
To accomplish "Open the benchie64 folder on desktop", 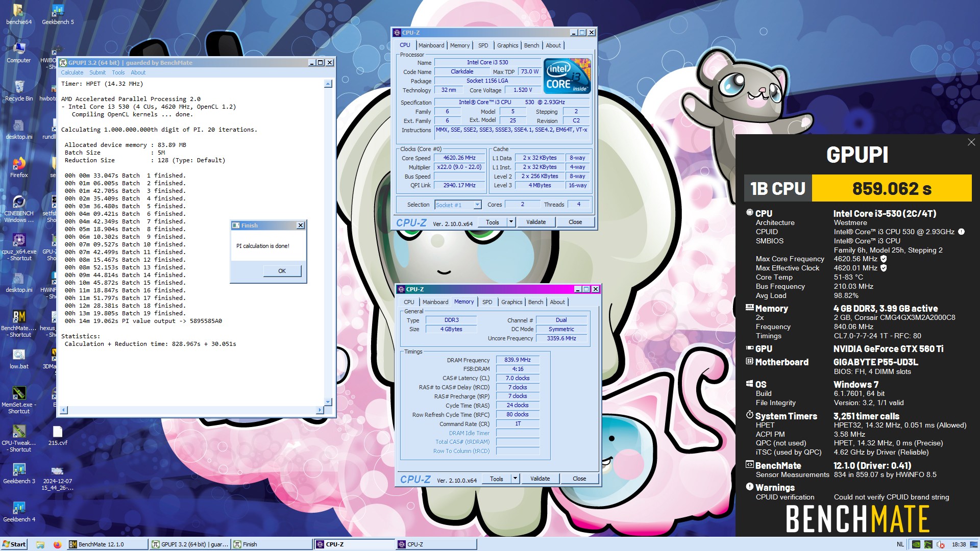I will click(18, 14).
